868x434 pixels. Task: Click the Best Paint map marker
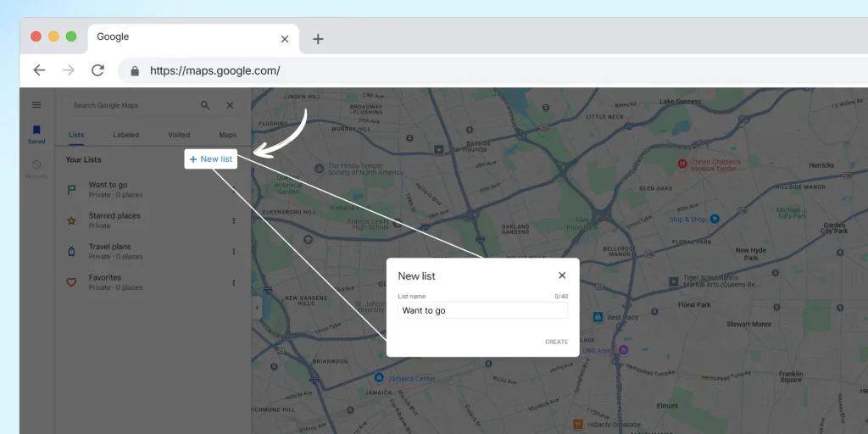point(598,317)
